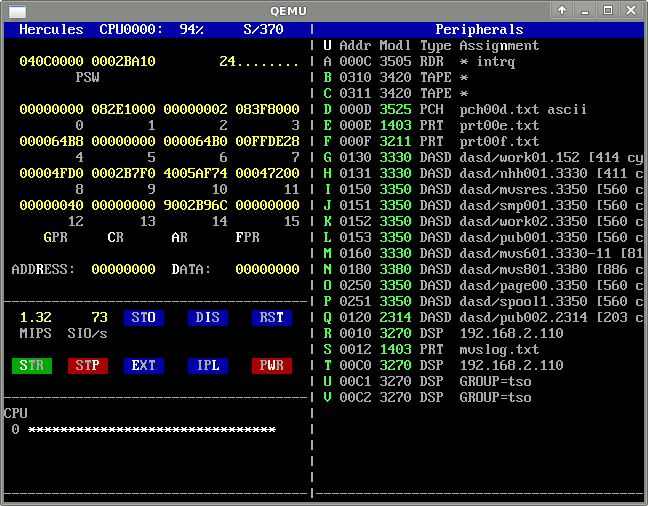Select device letter H for DASD 0131
Image resolution: width=648 pixels, height=506 pixels.
tap(327, 173)
